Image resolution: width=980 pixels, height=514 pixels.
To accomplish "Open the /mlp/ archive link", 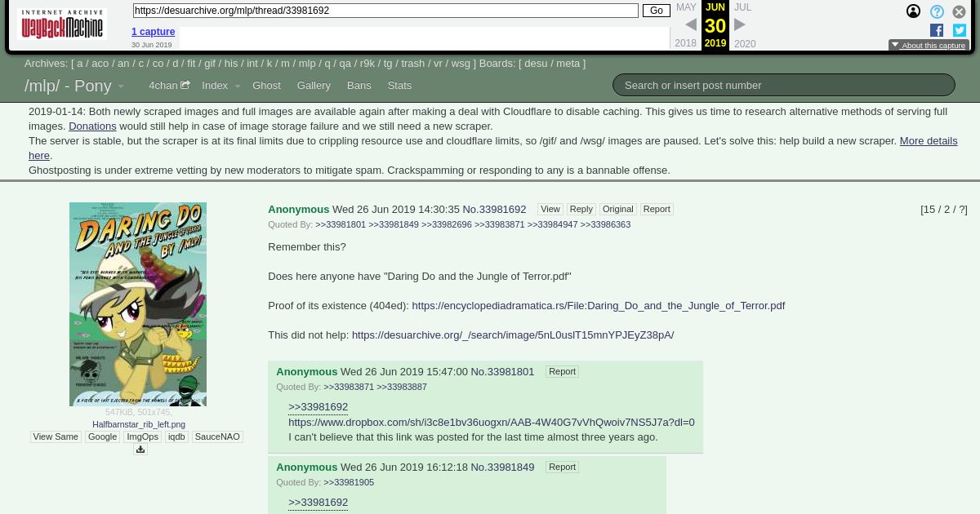I will pyautogui.click(x=306, y=63).
